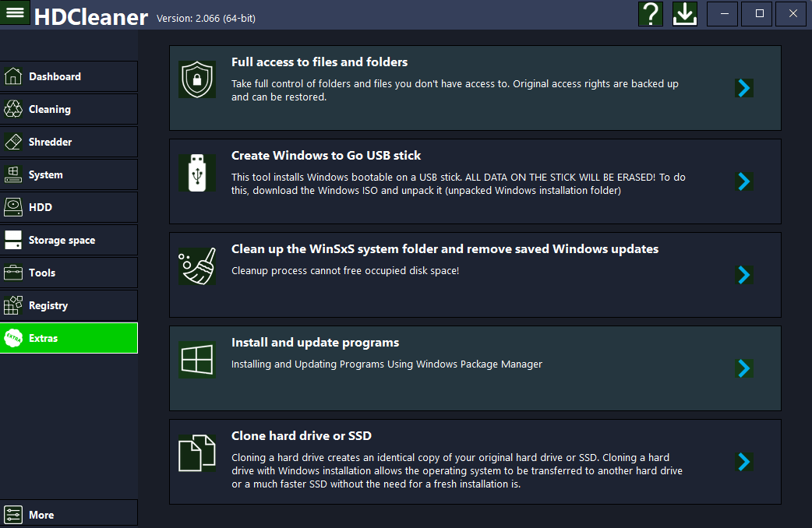Click 'Cleanup process cannot free' text
This screenshot has height=528, width=812.
pyautogui.click(x=345, y=271)
